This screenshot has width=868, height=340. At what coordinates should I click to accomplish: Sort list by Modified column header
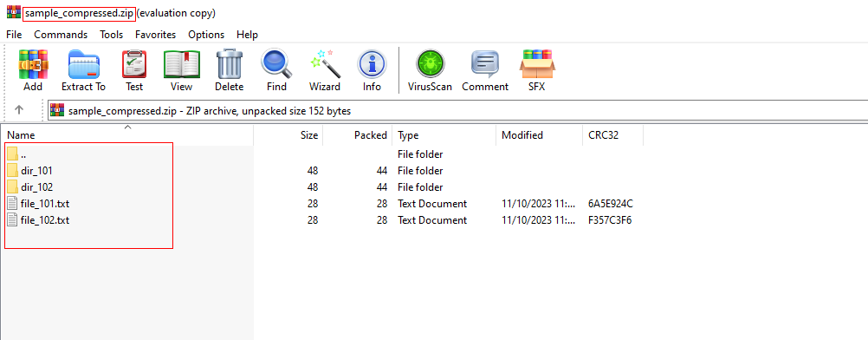coord(539,134)
